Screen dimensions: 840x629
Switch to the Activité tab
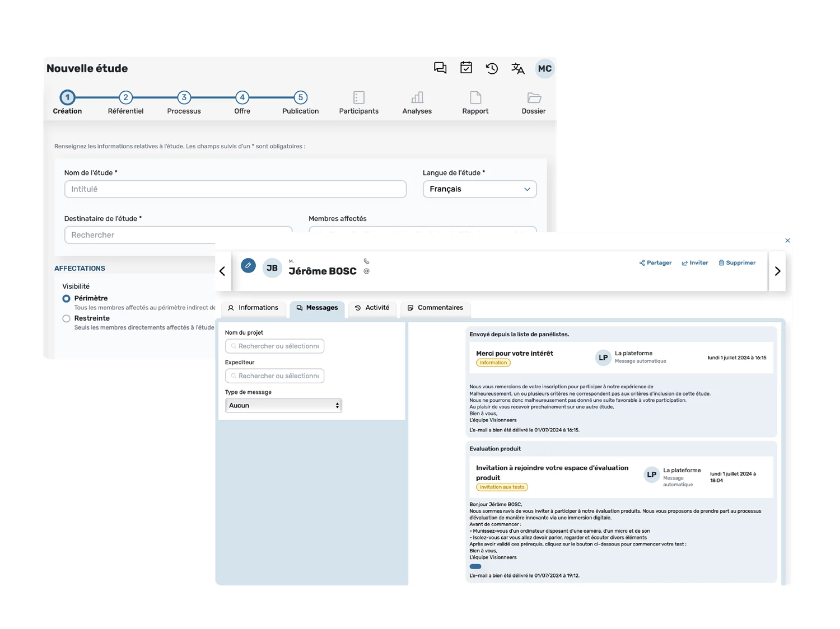pyautogui.click(x=372, y=308)
